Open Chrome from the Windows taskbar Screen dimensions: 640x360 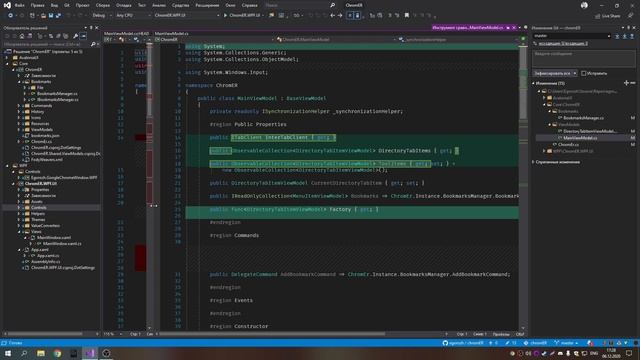[57, 353]
